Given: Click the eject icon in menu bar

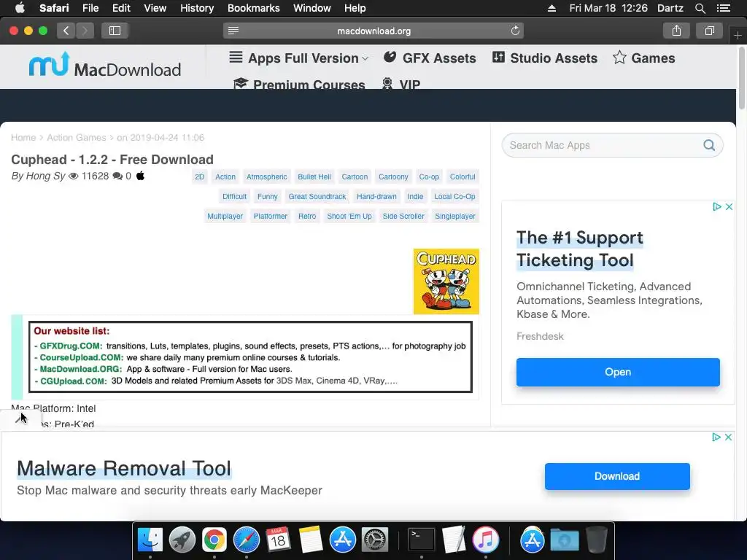Looking at the screenshot, I should click(551, 8).
